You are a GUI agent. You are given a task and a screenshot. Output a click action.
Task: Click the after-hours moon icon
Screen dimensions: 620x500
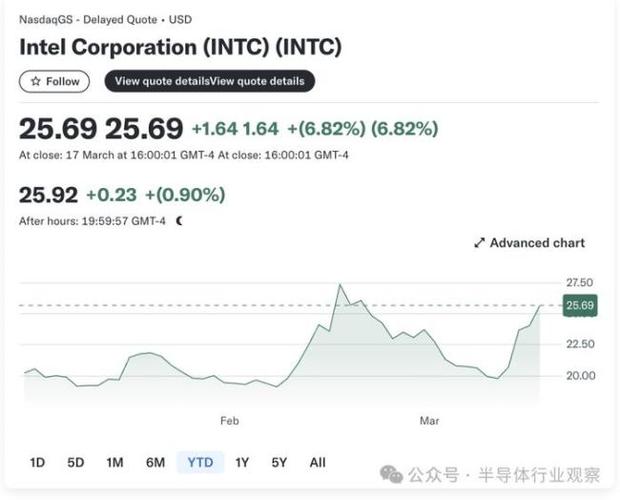coord(180,220)
